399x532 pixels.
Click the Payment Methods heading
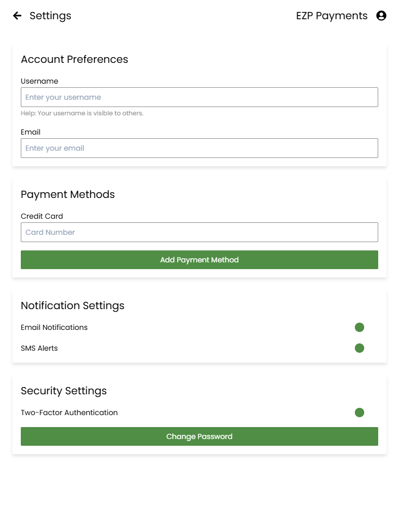tap(68, 194)
